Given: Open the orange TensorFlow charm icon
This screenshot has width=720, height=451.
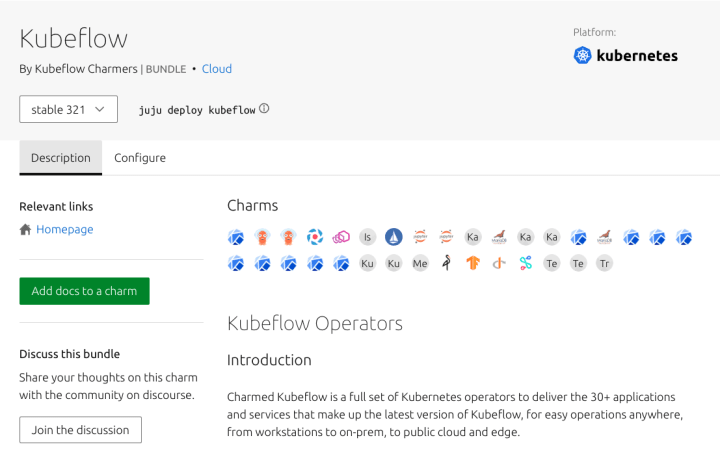Looking at the screenshot, I should (x=472, y=264).
